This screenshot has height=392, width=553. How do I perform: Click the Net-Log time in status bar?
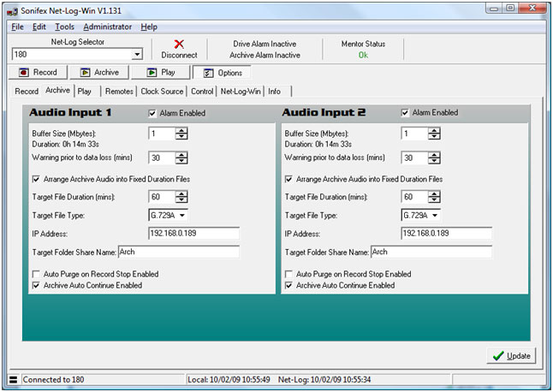tap(324, 380)
